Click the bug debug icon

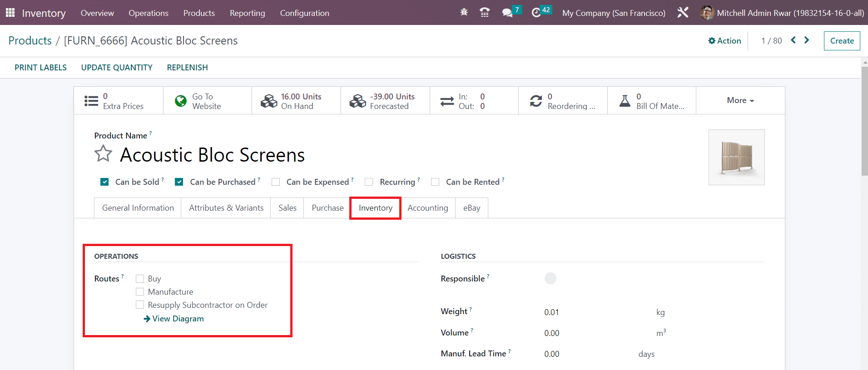pyautogui.click(x=464, y=13)
